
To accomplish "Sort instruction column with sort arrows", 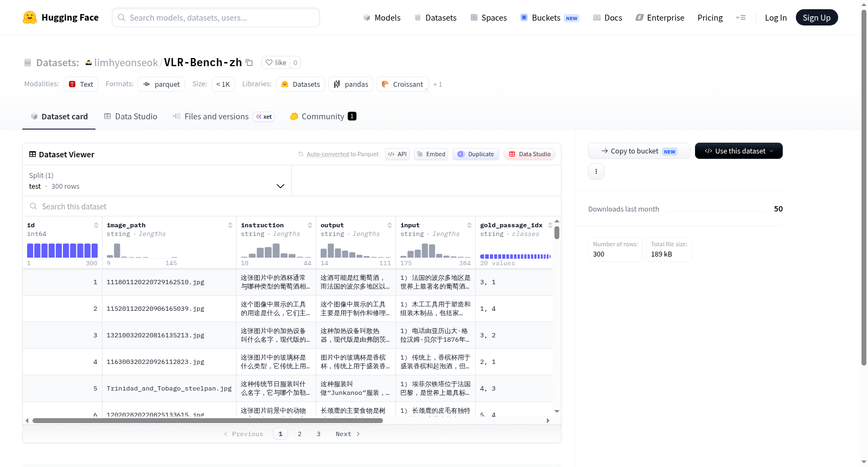I will coord(310,225).
